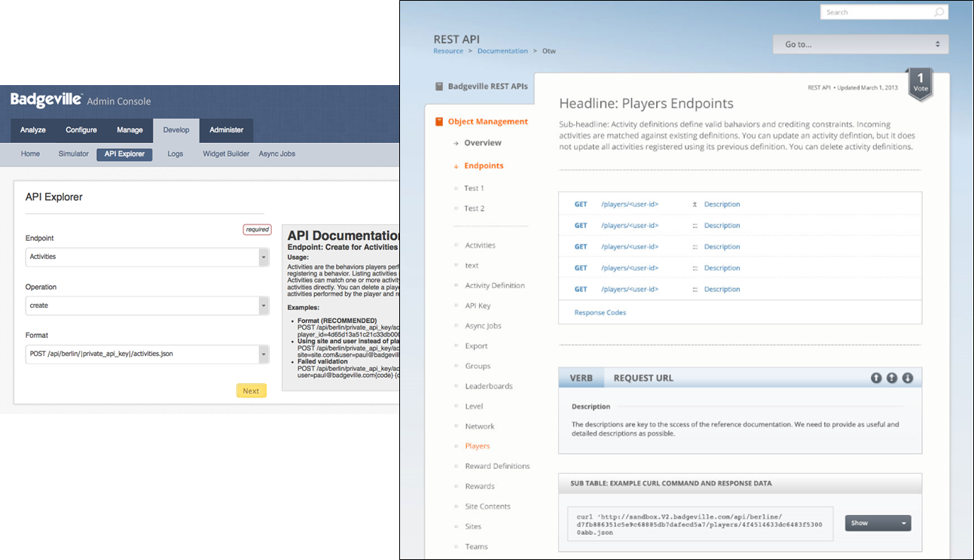Click the orange Object Management book icon
This screenshot has height=560, width=974.
[x=439, y=122]
